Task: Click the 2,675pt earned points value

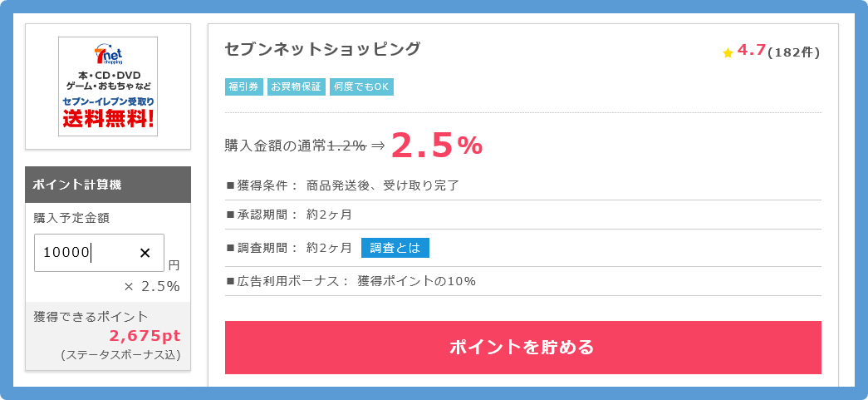Action: point(145,336)
